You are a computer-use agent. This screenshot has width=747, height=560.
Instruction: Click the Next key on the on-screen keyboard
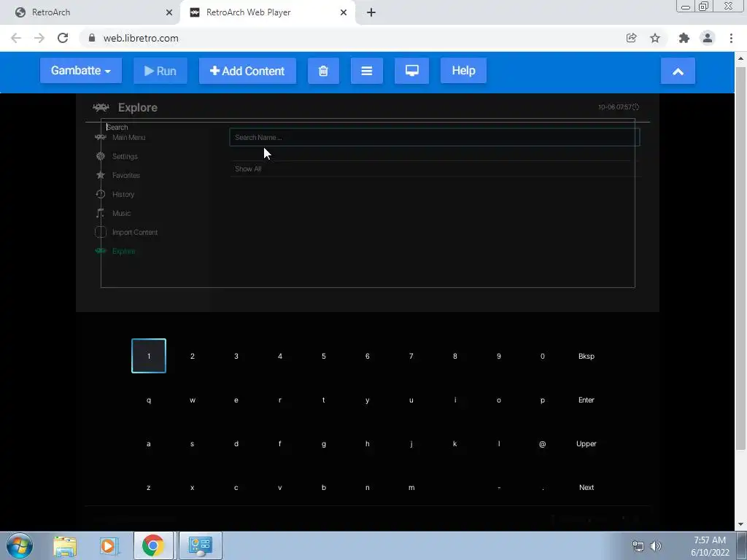pyautogui.click(x=587, y=488)
